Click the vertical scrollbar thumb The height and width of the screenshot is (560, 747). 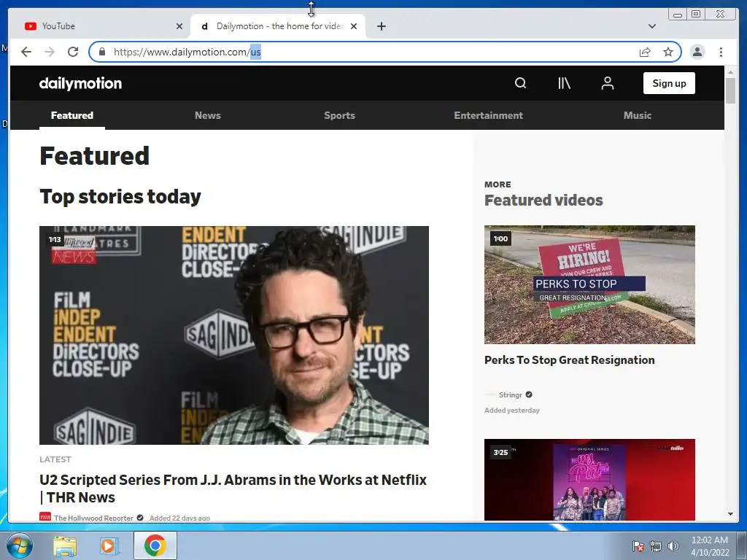730,90
